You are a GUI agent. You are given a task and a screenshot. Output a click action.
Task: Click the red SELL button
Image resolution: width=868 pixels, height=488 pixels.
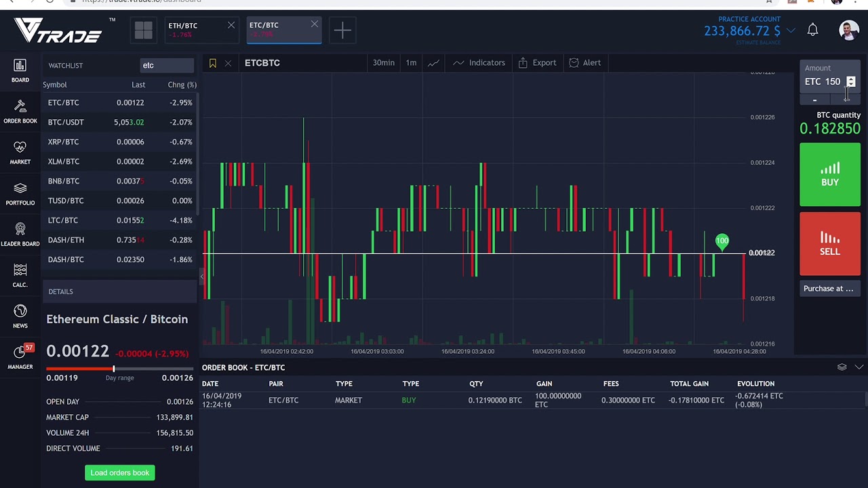830,244
